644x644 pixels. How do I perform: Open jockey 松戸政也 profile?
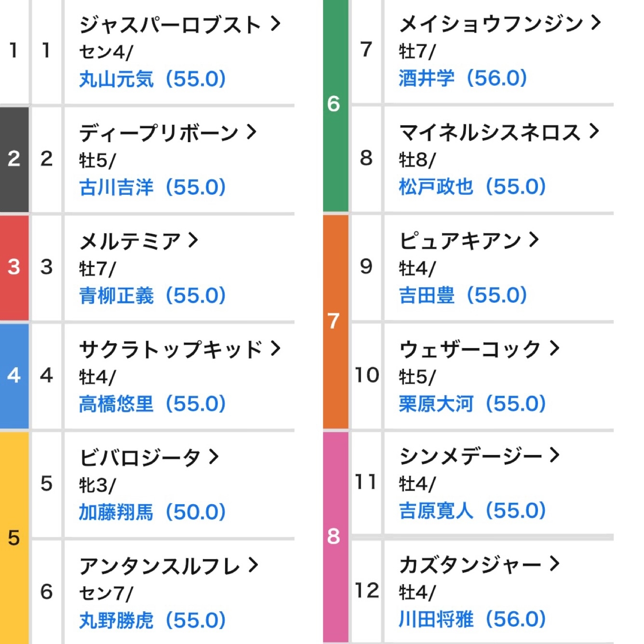click(x=436, y=187)
